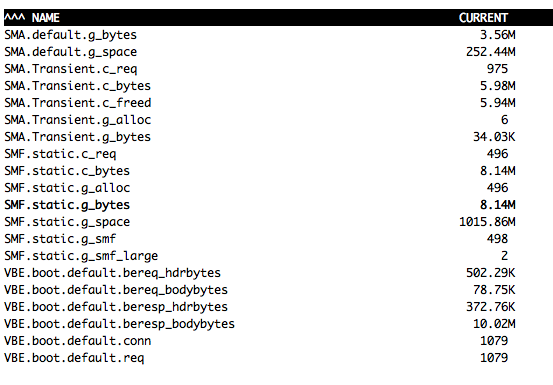Select the VBE.boot.default.beresp_bodybytes row

click(278, 324)
